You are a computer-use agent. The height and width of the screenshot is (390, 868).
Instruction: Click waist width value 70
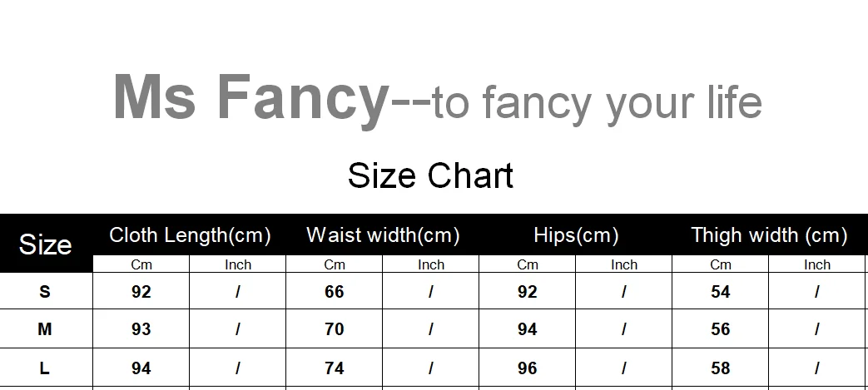[x=335, y=329]
